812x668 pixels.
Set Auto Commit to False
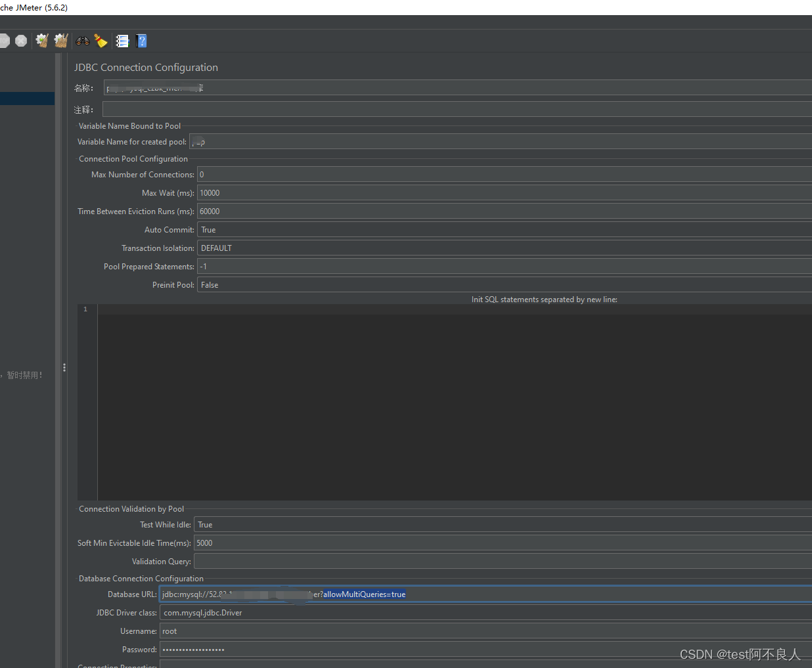[x=460, y=229]
